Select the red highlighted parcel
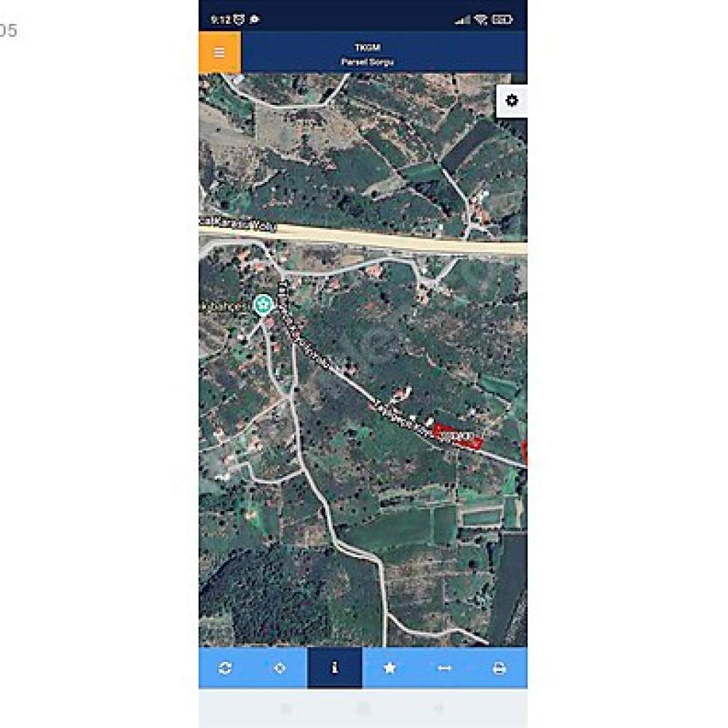Viewport: 728px width, 728px height. [x=458, y=436]
